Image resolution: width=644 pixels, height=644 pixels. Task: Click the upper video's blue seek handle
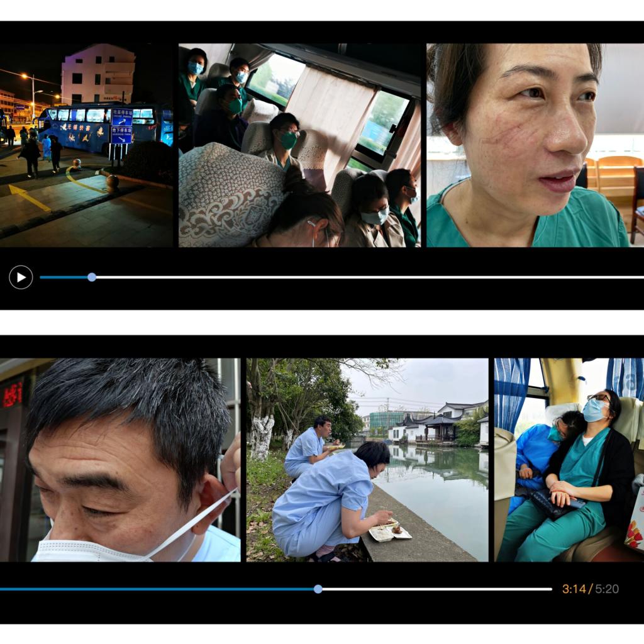coord(92,277)
